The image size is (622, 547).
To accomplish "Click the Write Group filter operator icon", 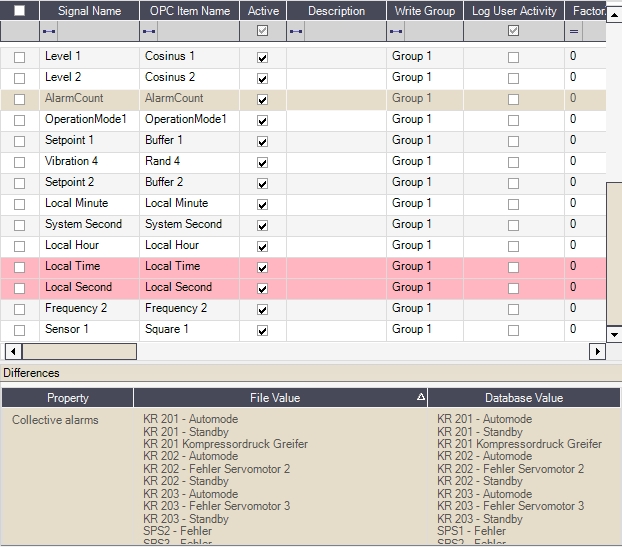I will (x=396, y=32).
